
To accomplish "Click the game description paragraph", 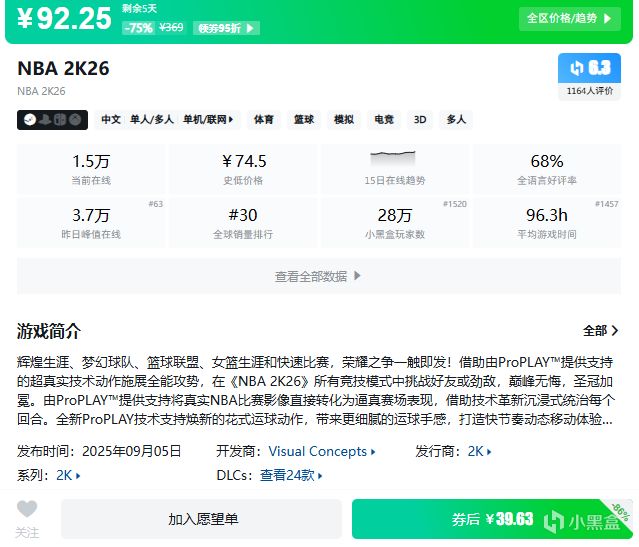I will pos(315,390).
